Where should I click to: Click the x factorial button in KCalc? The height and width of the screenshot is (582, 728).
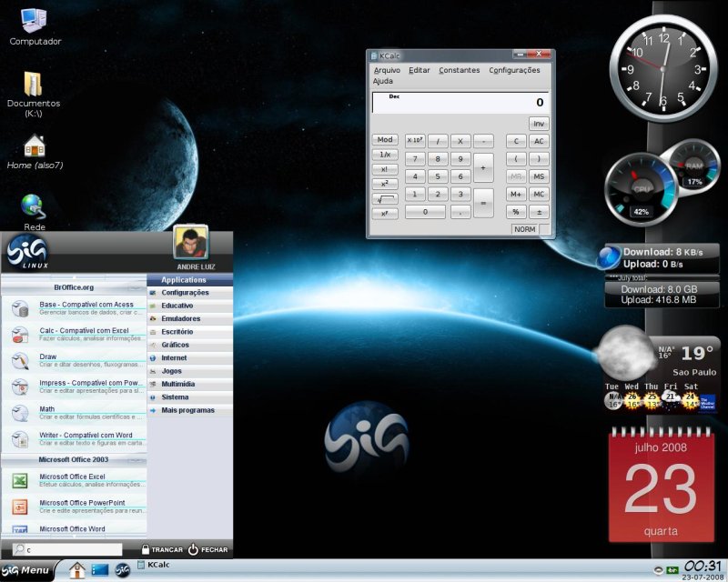pyautogui.click(x=385, y=169)
